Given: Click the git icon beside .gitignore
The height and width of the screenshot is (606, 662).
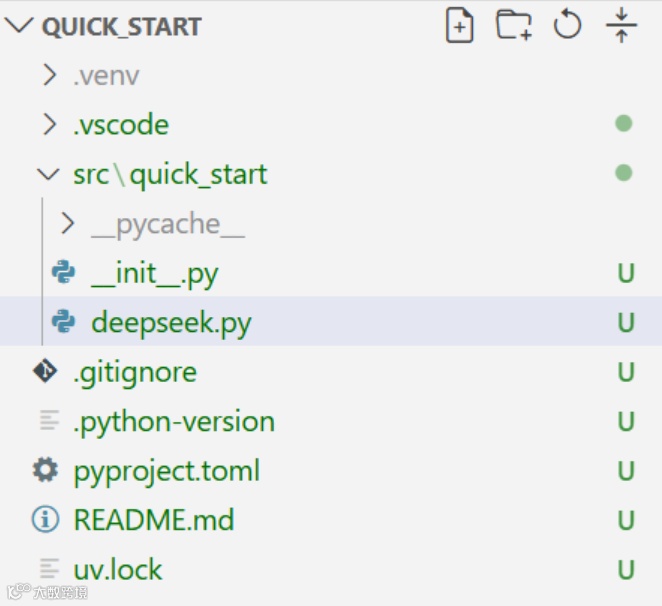Looking at the screenshot, I should click(x=45, y=372).
